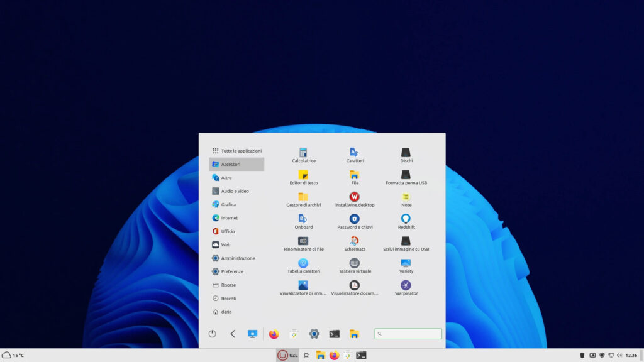Open Password e chiavi

(x=355, y=222)
